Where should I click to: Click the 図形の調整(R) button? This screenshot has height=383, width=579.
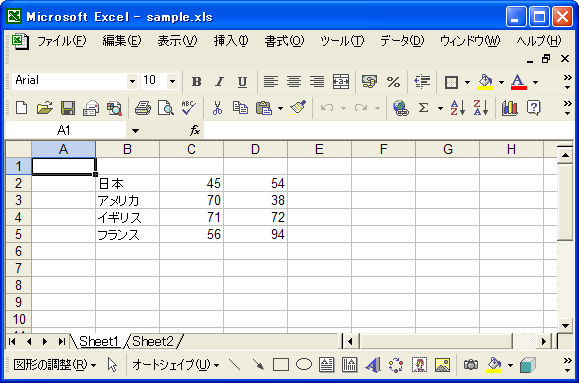coord(55,365)
